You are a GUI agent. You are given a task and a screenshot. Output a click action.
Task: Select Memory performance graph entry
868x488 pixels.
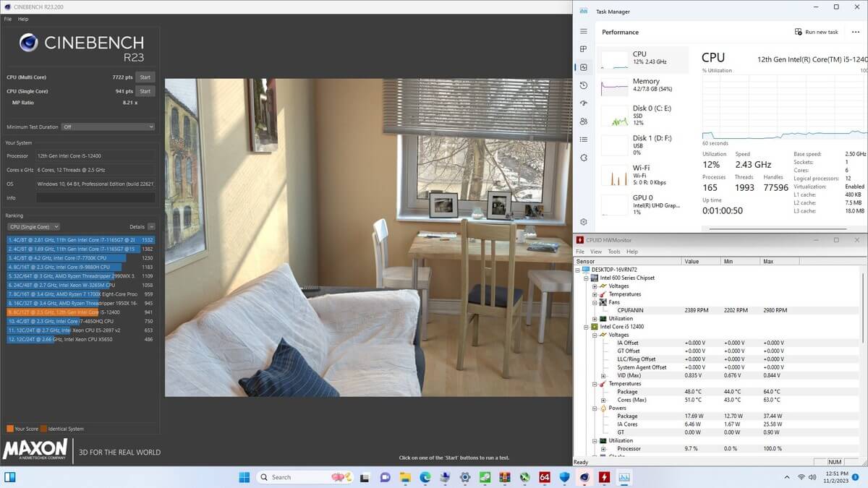click(x=643, y=87)
